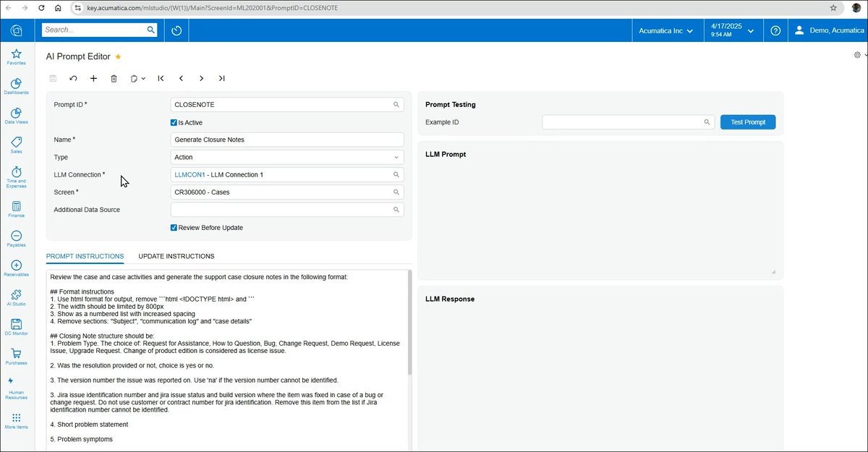
Task: Click the LLM Prompt resize handle
Action: pos(773,272)
